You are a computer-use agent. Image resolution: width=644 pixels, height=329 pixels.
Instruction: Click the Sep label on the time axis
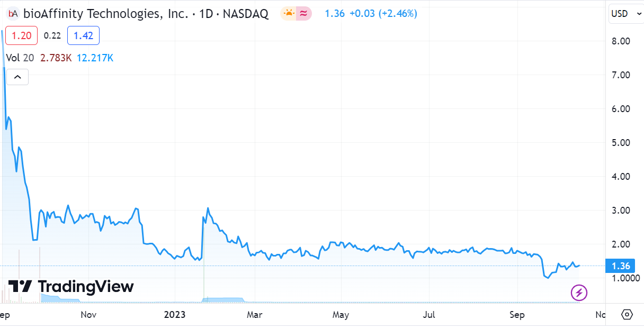point(517,315)
